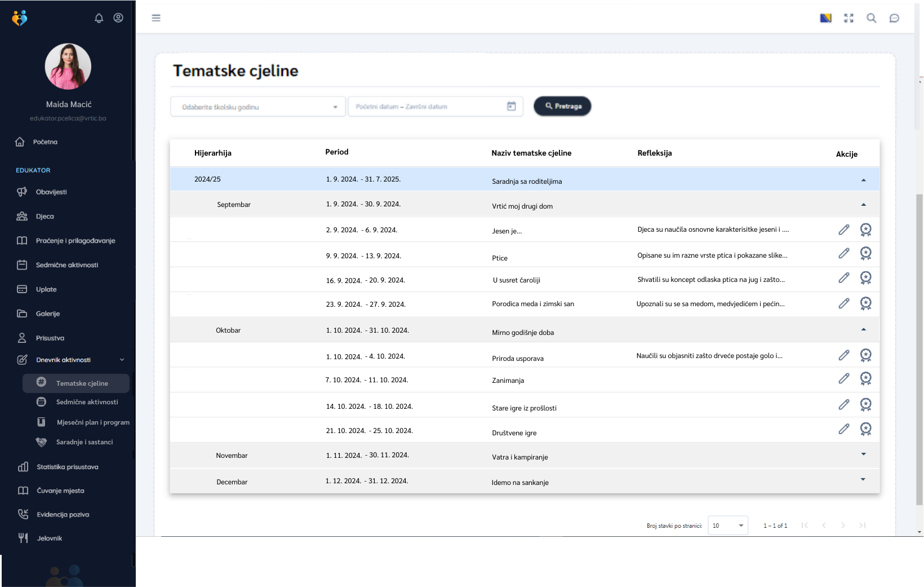Image resolution: width=924 pixels, height=587 pixels.
Task: Edit 'Jesen je...' using the pencil icon
Action: coord(844,229)
